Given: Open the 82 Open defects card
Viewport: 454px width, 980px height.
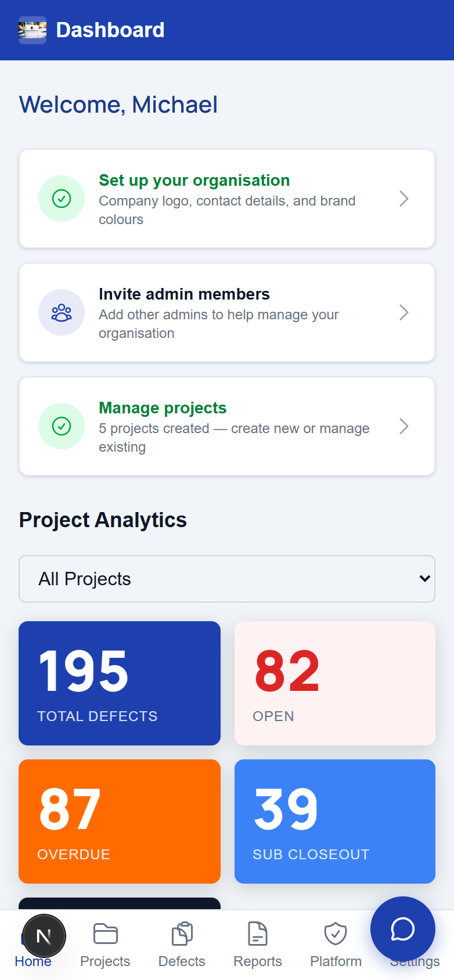Looking at the screenshot, I should point(335,683).
